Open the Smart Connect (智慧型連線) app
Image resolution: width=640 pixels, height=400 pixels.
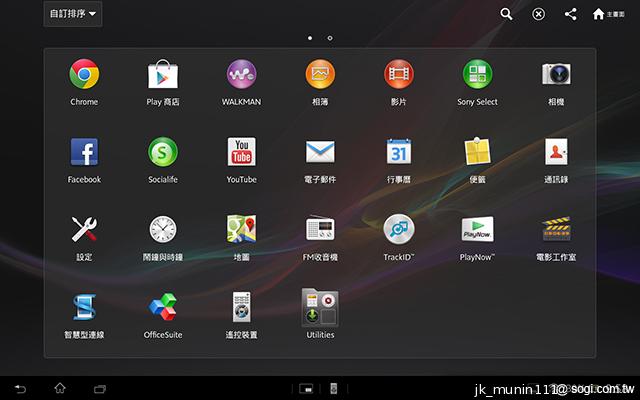pos(84,307)
